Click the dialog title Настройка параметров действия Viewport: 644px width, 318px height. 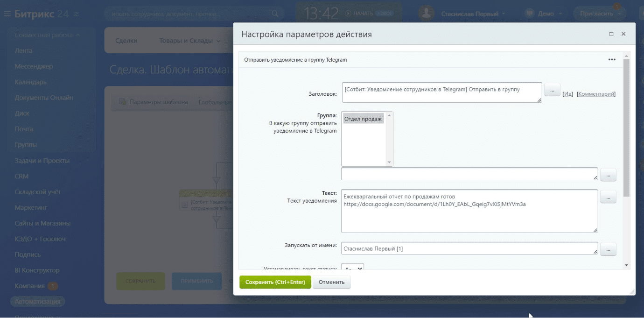(x=307, y=34)
